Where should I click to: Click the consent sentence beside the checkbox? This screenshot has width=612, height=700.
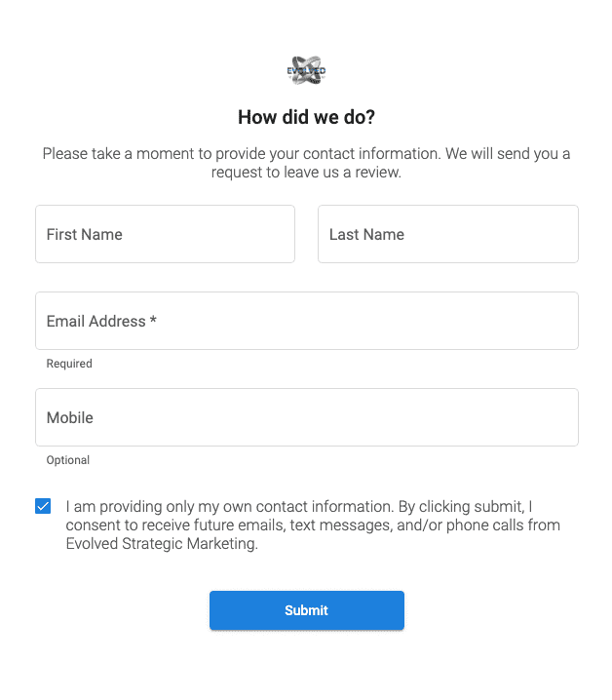point(312,525)
